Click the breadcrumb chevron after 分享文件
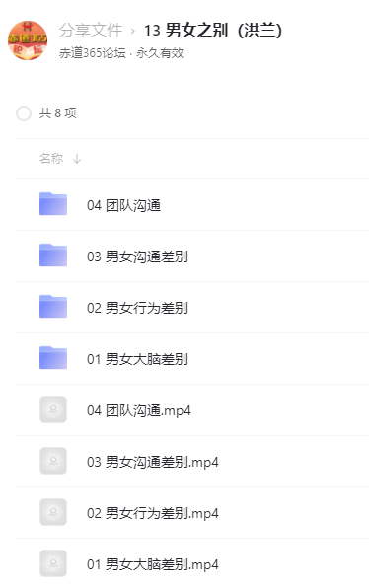The image size is (369, 588). point(133,32)
